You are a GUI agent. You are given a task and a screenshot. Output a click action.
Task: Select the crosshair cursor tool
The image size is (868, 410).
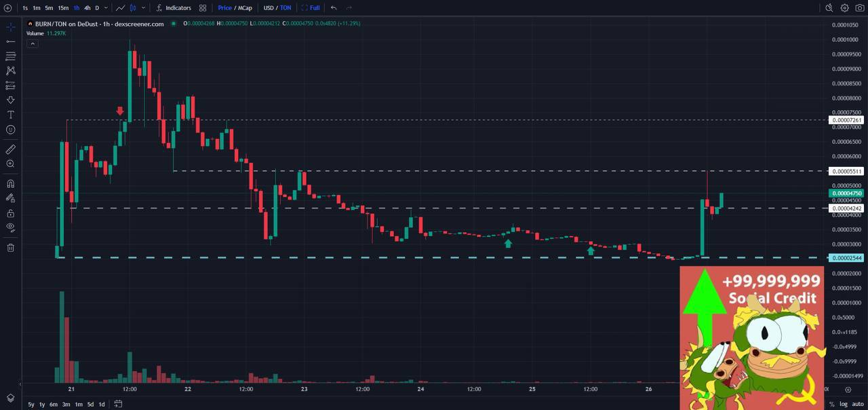pyautogui.click(x=10, y=27)
